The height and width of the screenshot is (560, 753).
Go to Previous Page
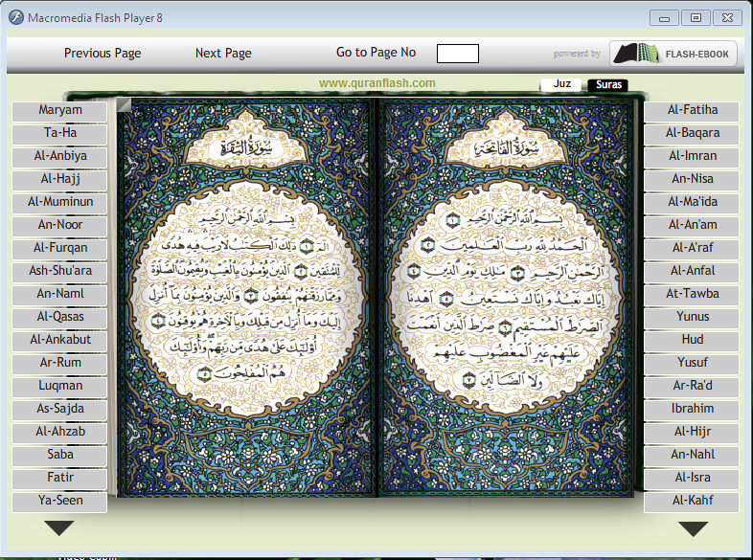[103, 53]
